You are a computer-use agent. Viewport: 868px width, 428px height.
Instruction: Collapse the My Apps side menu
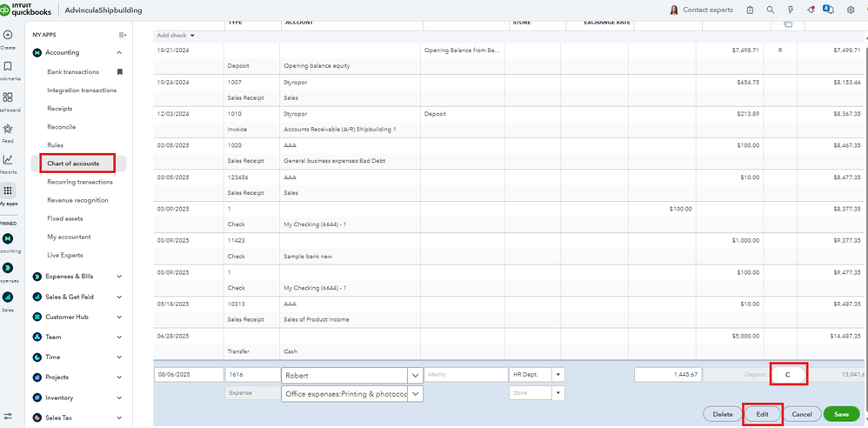coord(123,35)
